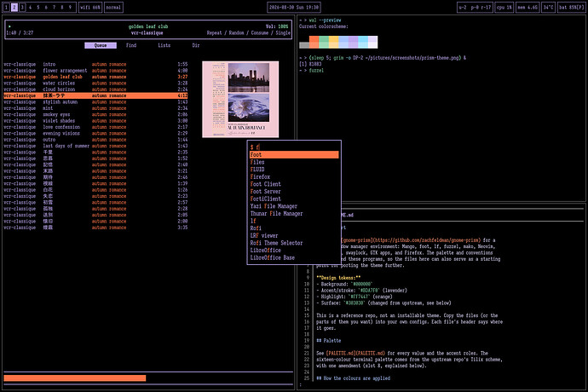The image size is (588, 392).
Task: Choose LRF viewer in the launcher
Action: point(294,235)
